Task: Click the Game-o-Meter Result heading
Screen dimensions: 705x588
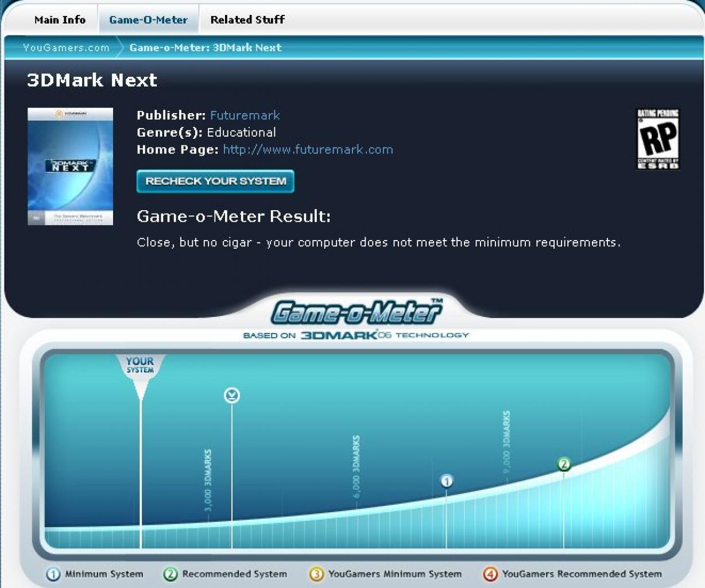Action: tap(234, 216)
